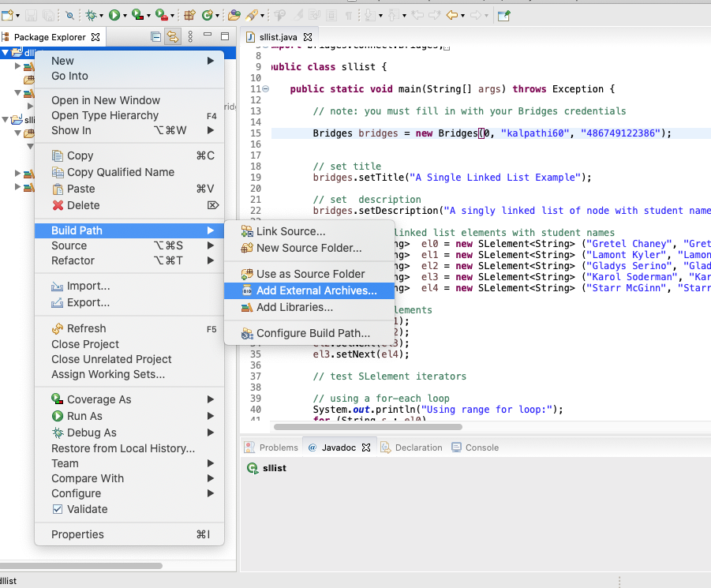Click the Coverage launch toolbar icon
The image size is (711, 588).
(x=137, y=15)
